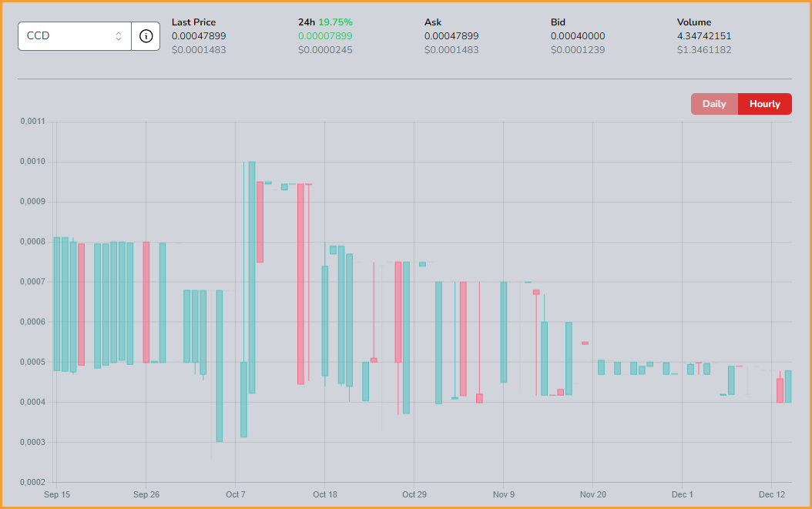
Task: Switch the chart to Daily view
Action: point(714,104)
